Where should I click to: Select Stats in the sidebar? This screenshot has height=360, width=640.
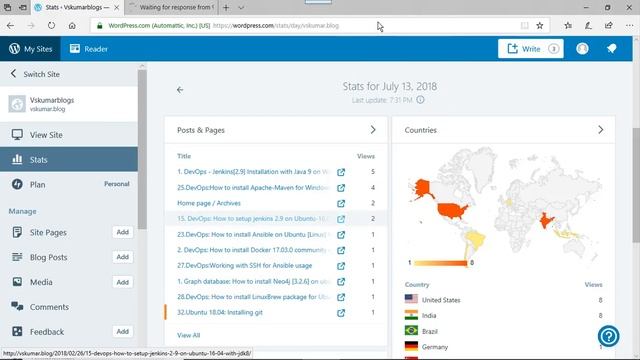tap(69, 160)
